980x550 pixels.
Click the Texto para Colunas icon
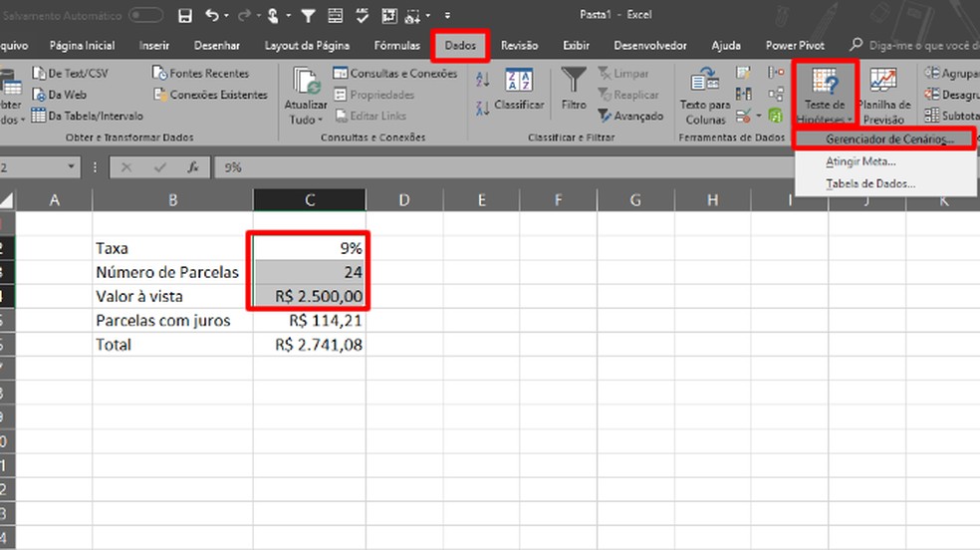point(704,80)
